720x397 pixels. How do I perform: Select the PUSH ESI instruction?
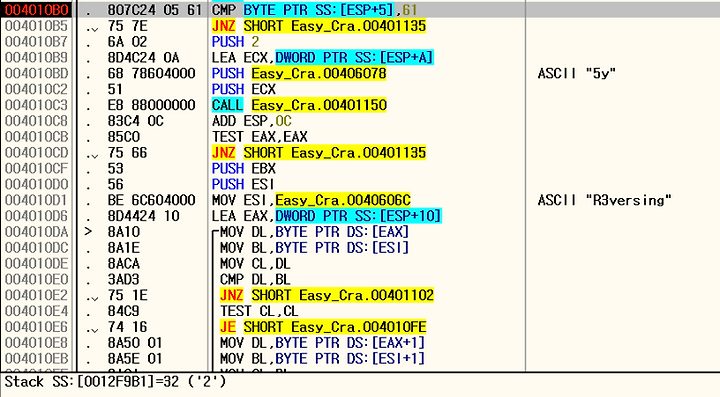click(243, 184)
